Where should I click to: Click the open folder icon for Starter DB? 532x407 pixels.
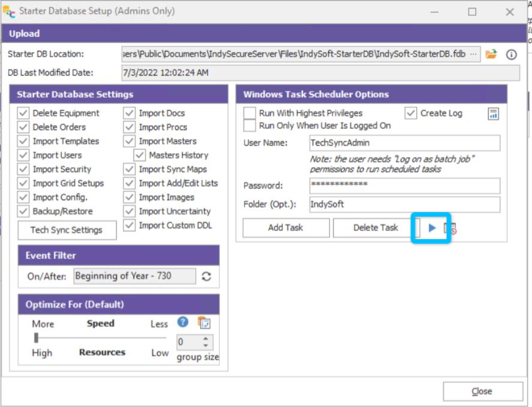point(491,54)
